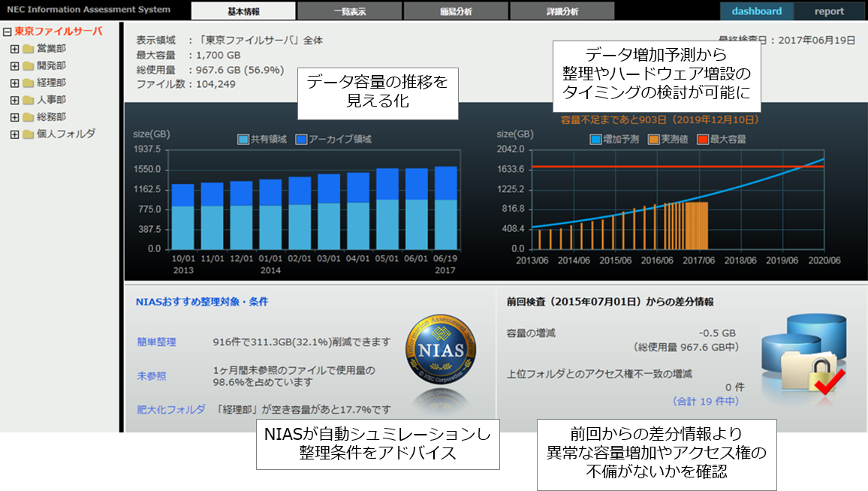Viewport: 868px width, 491px height.
Task: Switch to the report view
Action: click(x=829, y=11)
